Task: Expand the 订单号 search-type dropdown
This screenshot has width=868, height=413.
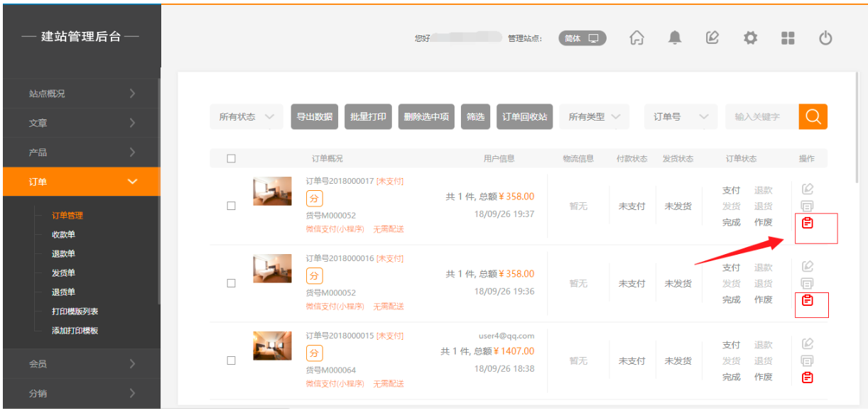Action: point(680,117)
